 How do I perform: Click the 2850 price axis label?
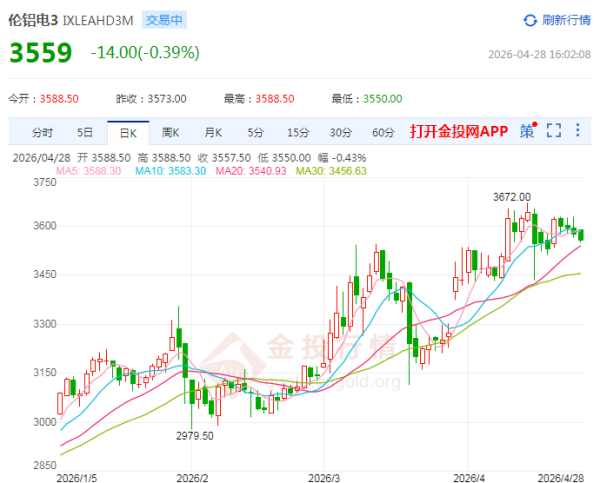tap(45, 465)
